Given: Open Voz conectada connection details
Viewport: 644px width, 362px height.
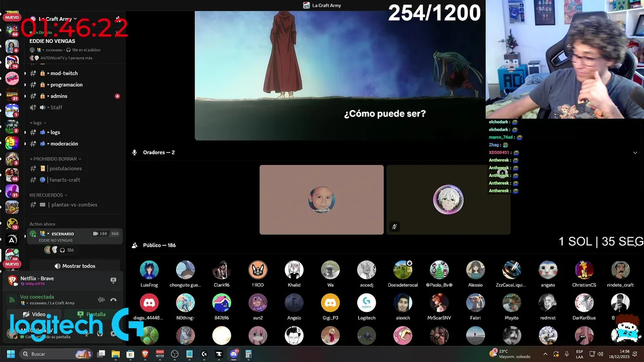Looking at the screenshot, I should [37, 297].
